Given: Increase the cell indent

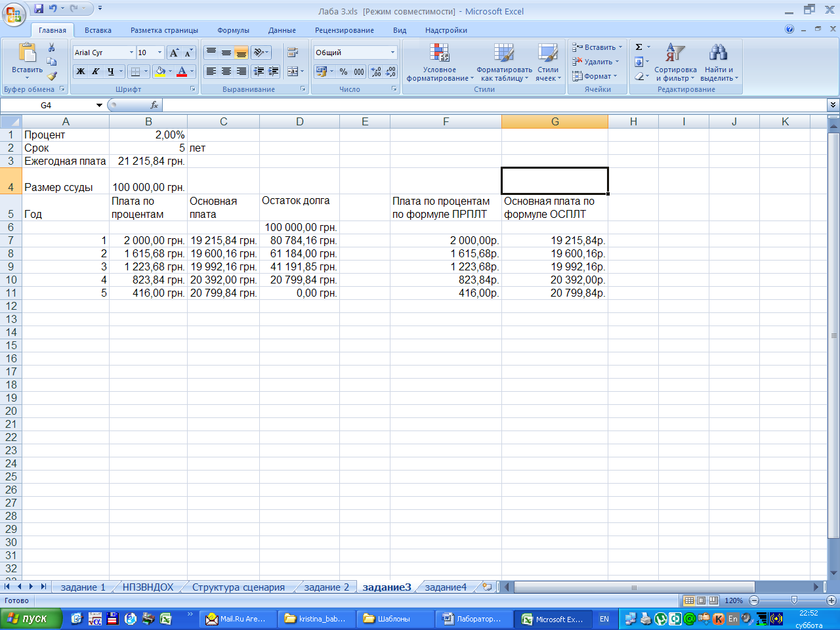Looking at the screenshot, I should pos(274,71).
